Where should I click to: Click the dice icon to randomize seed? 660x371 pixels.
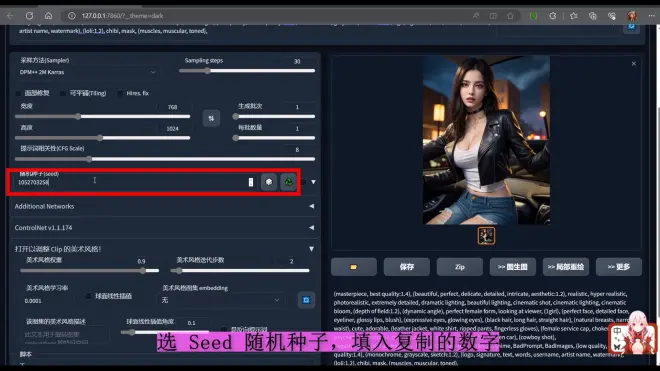pyautogui.click(x=269, y=182)
